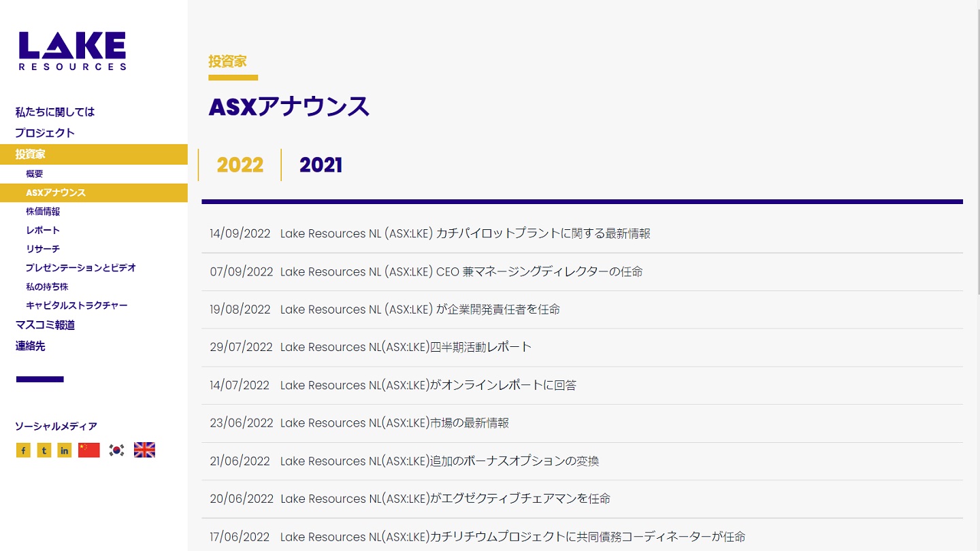Go to the 私の持ち株 submenu page
This screenshot has width=980, height=551.
(x=47, y=287)
